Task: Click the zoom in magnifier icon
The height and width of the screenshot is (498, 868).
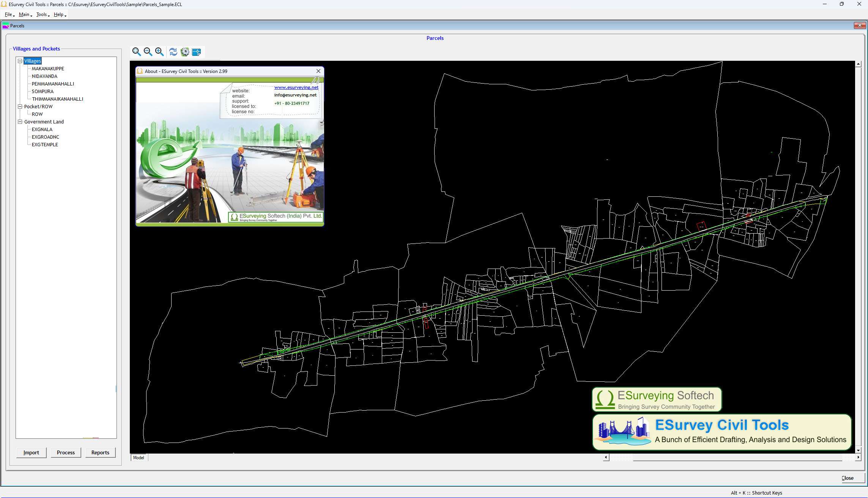Action: [159, 52]
